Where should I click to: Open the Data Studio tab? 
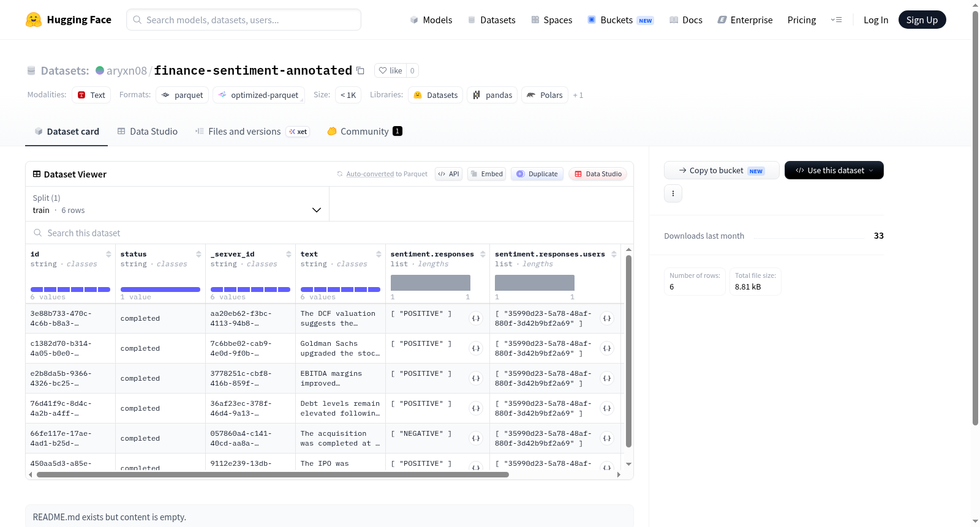(x=148, y=131)
